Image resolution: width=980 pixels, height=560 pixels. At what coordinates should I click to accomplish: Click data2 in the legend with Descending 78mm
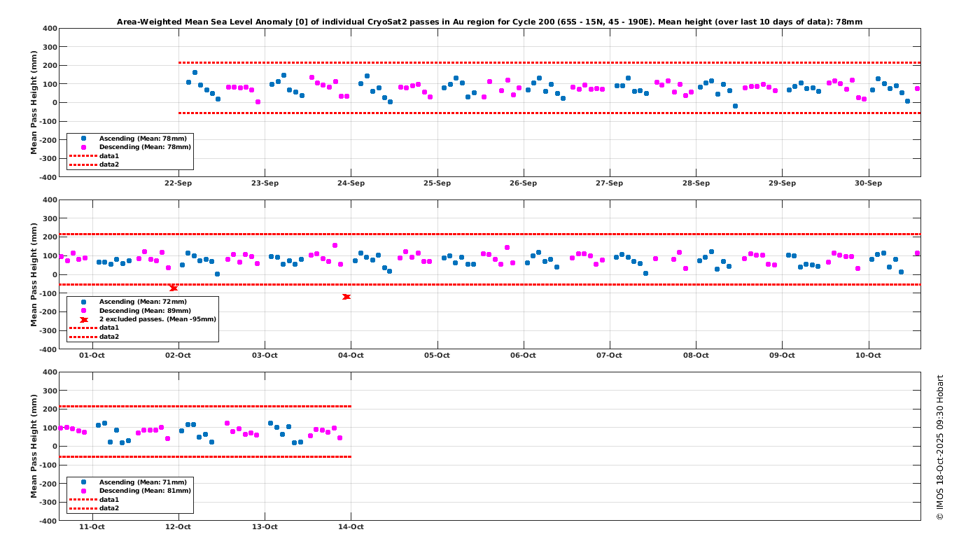pyautogui.click(x=109, y=164)
